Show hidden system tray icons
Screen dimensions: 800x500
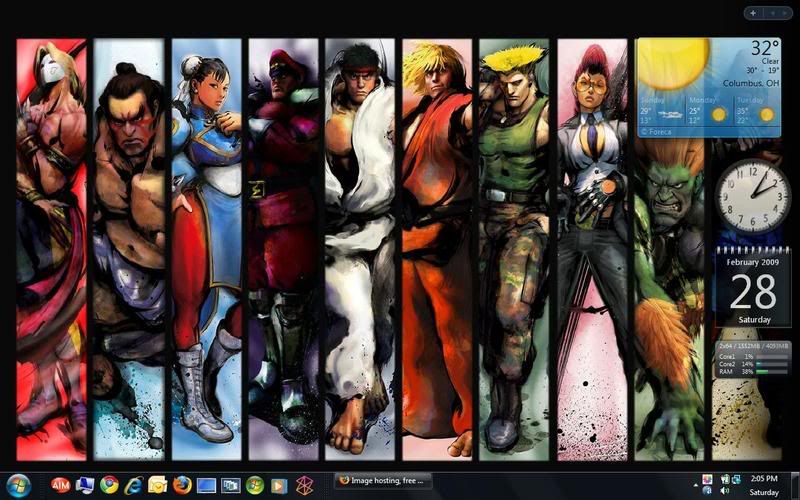[x=695, y=485]
